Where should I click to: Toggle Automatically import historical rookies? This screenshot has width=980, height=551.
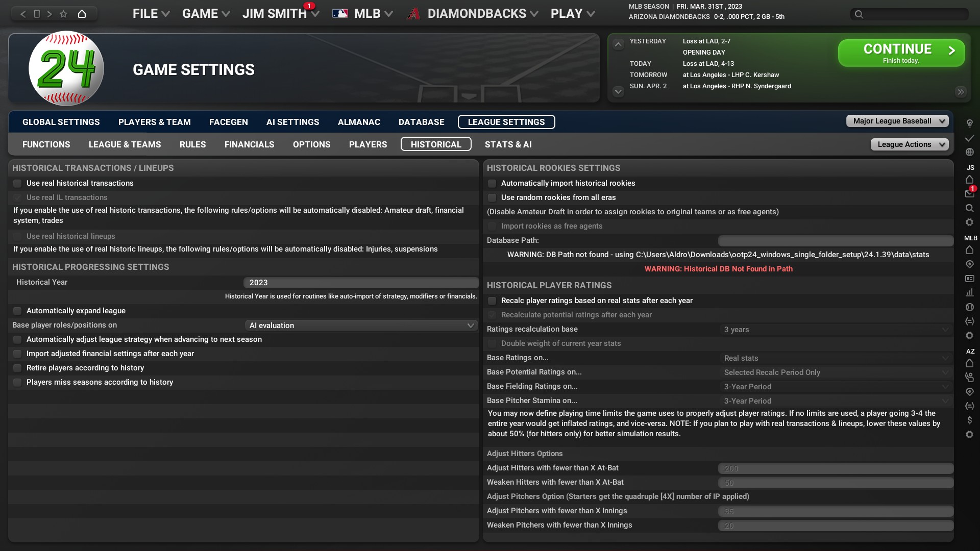492,183
